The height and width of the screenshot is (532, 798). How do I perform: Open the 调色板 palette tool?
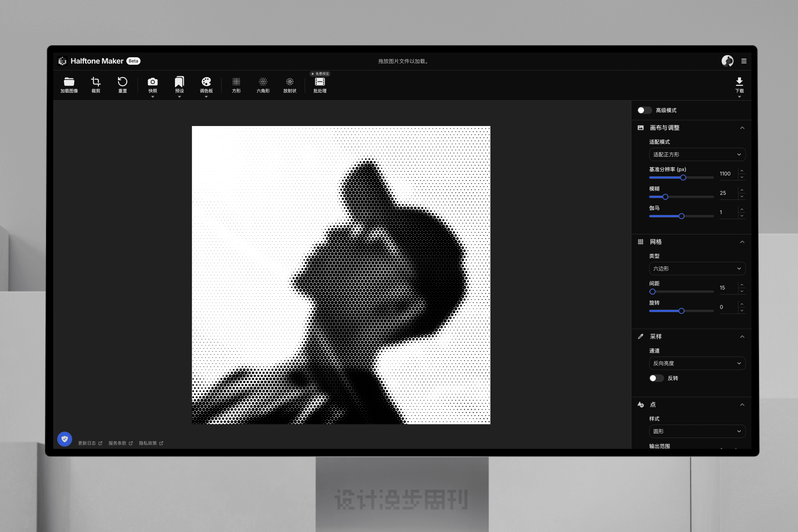tap(206, 82)
